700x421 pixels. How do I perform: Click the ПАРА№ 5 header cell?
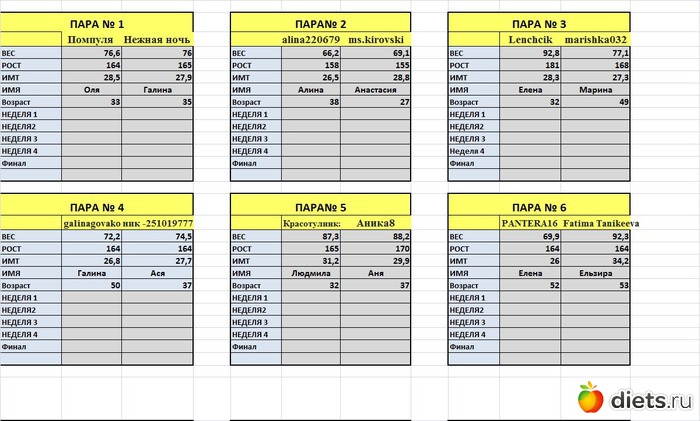319,205
